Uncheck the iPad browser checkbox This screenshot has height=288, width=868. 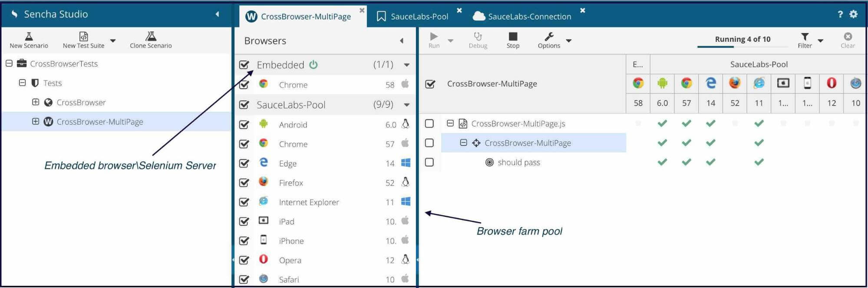[x=244, y=221]
